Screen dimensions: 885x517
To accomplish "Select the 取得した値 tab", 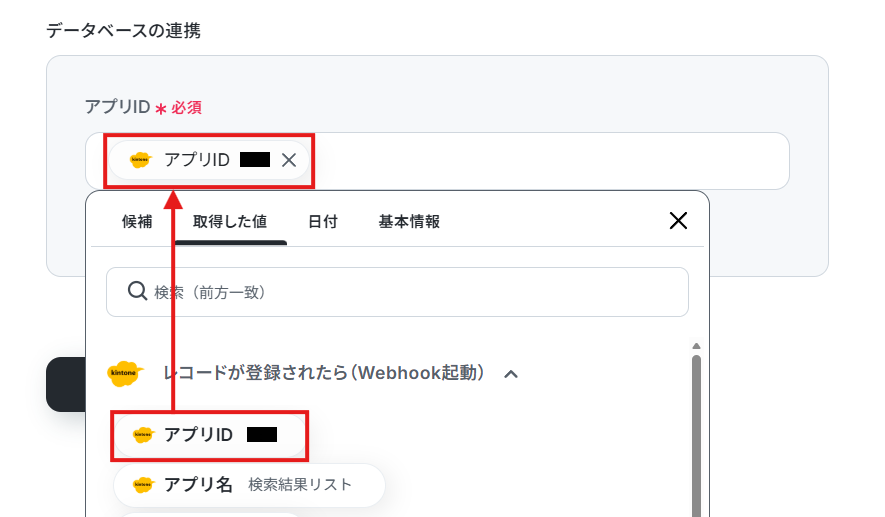I will [x=230, y=221].
